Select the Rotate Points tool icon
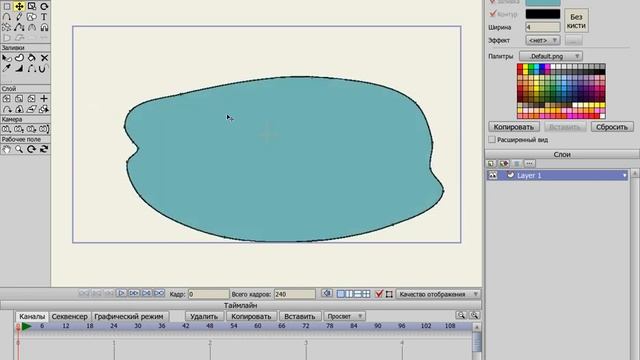 point(44,6)
